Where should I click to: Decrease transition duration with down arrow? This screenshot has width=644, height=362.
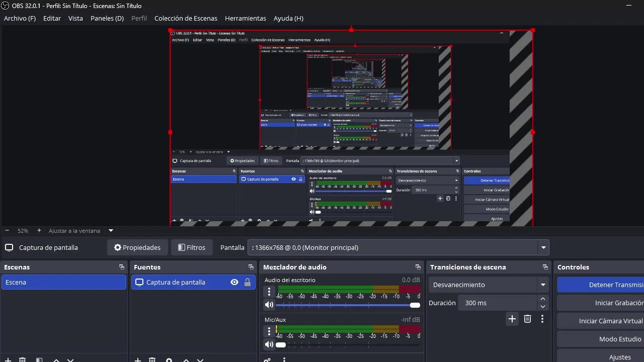tap(543, 307)
